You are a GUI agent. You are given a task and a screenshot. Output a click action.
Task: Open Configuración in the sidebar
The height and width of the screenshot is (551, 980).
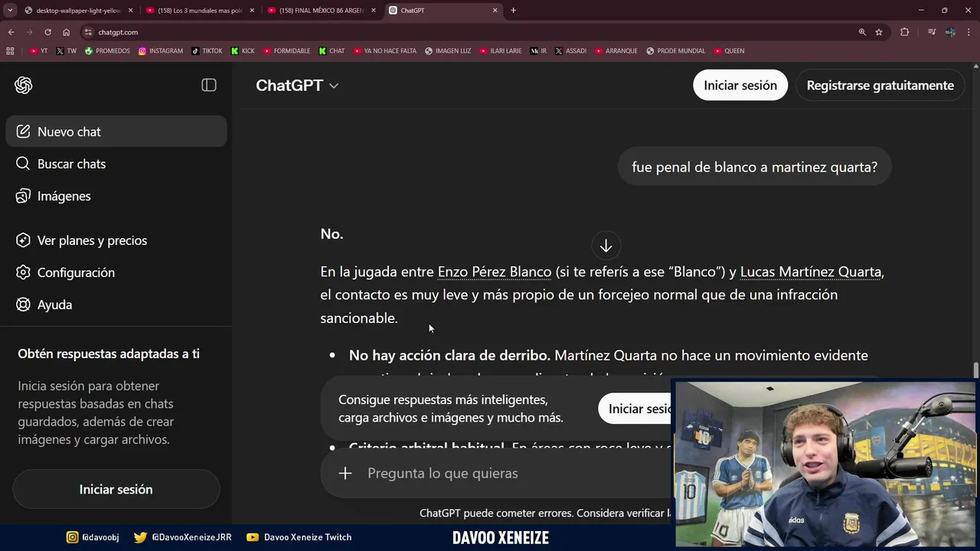coord(116,272)
